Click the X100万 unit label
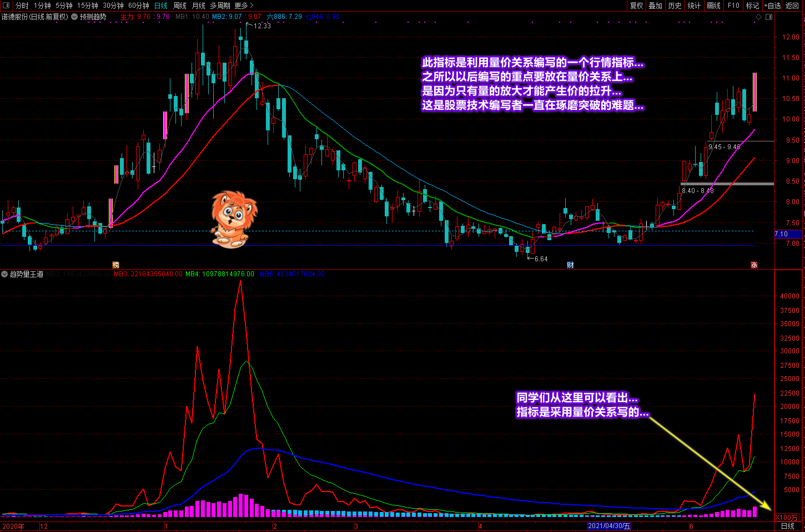Image resolution: width=805 pixels, height=532 pixels. pos(787,518)
